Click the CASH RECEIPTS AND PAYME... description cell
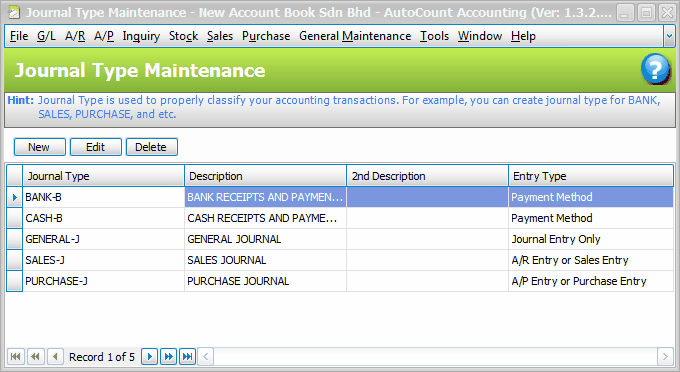 coord(265,218)
